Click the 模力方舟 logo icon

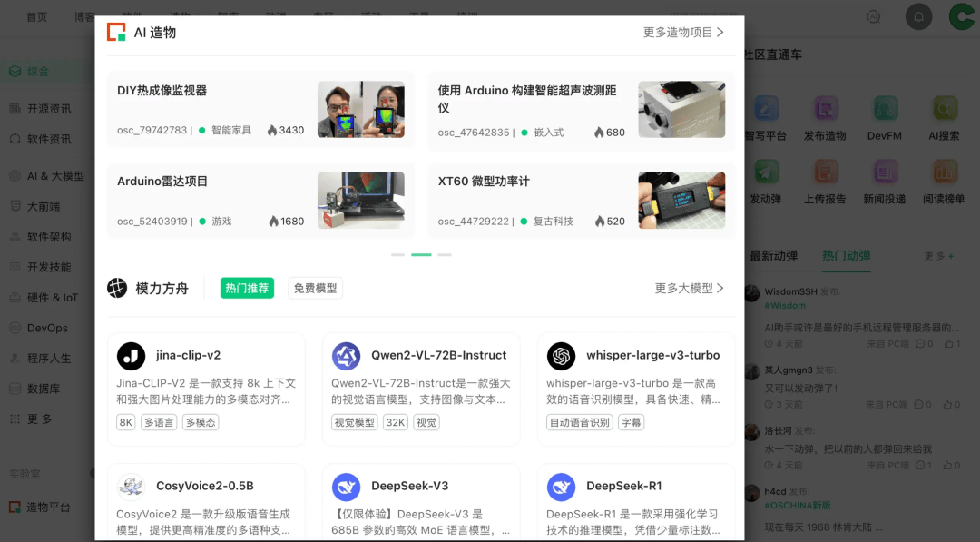click(x=117, y=288)
